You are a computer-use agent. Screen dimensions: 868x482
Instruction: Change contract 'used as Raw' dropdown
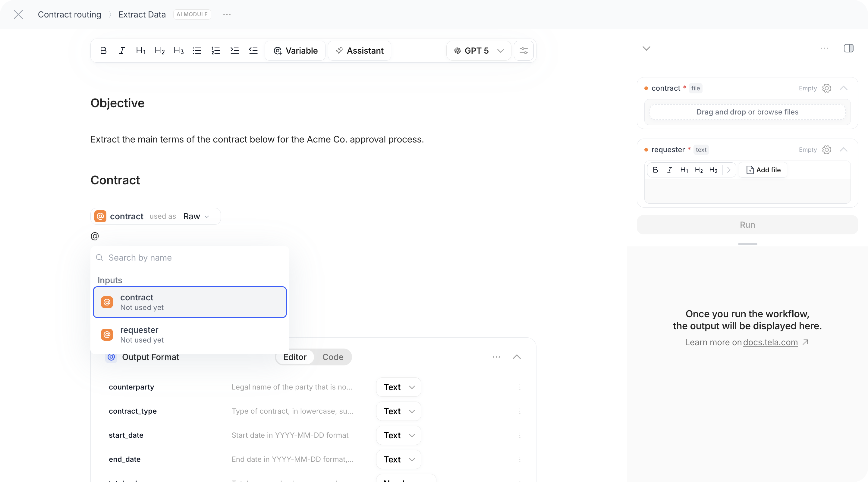(197, 216)
